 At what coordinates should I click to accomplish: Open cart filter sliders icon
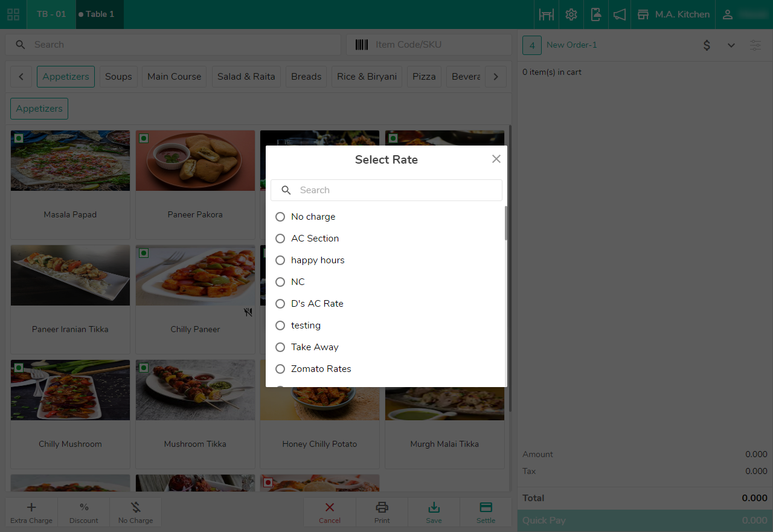pyautogui.click(x=755, y=45)
